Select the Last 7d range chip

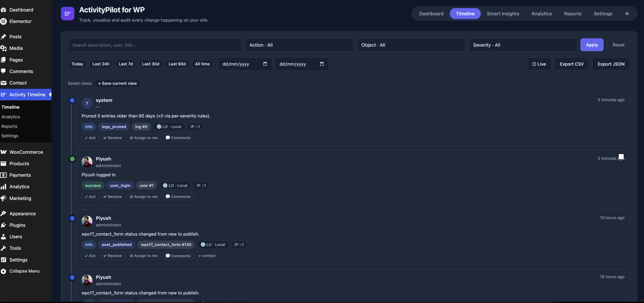click(126, 64)
